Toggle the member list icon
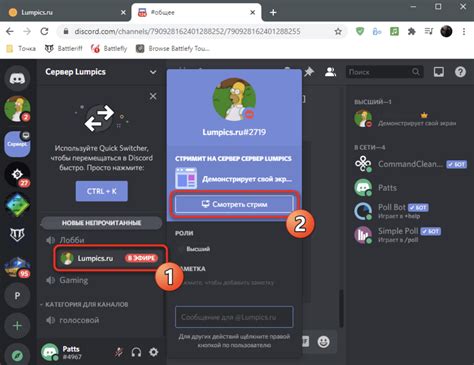The width and height of the screenshot is (474, 365). [330, 72]
